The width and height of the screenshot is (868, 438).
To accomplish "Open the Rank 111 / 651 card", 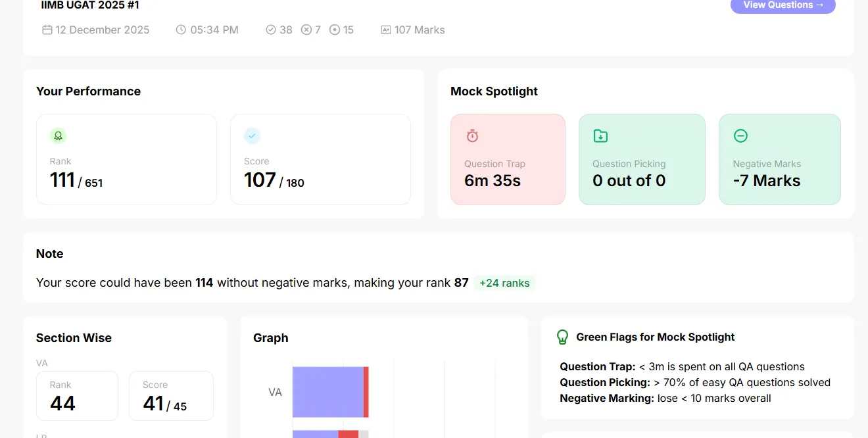I will click(126, 160).
